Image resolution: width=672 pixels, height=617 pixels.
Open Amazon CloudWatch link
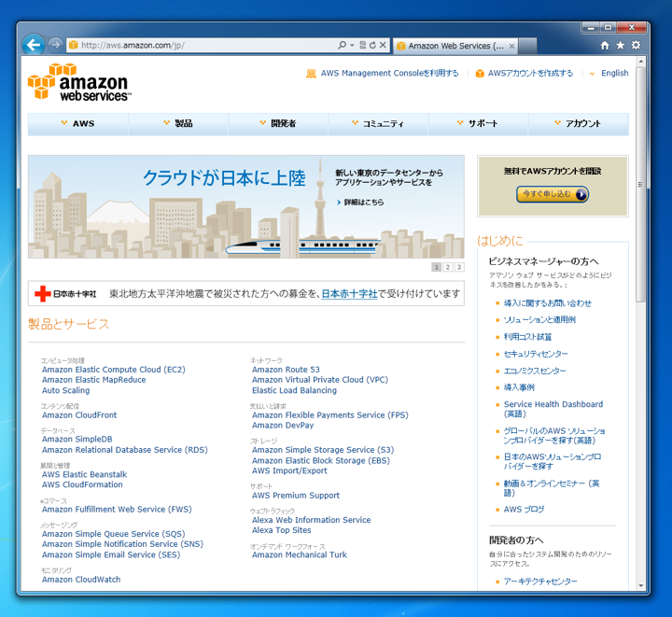pos(81,580)
